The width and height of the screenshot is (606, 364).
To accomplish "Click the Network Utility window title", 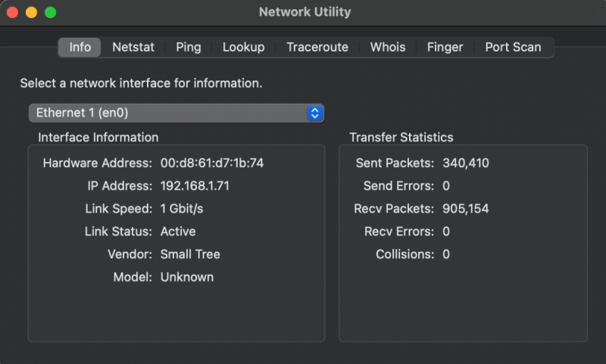I will point(305,12).
